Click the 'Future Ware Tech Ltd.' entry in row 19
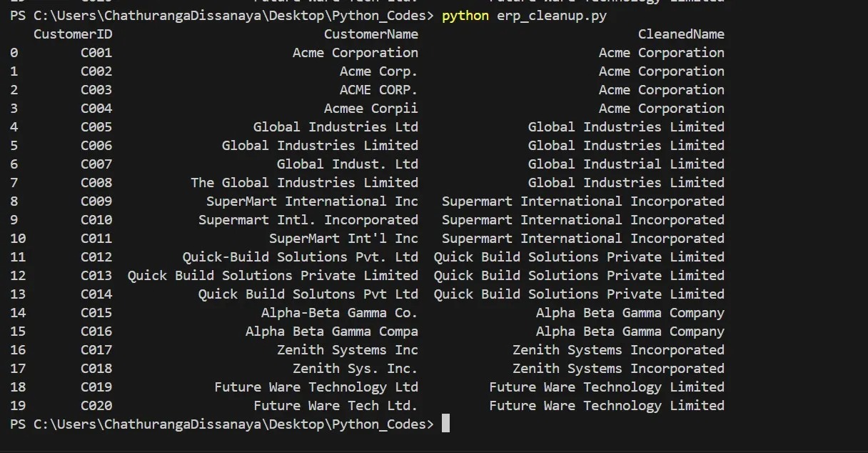The height and width of the screenshot is (453, 868). [x=335, y=406]
